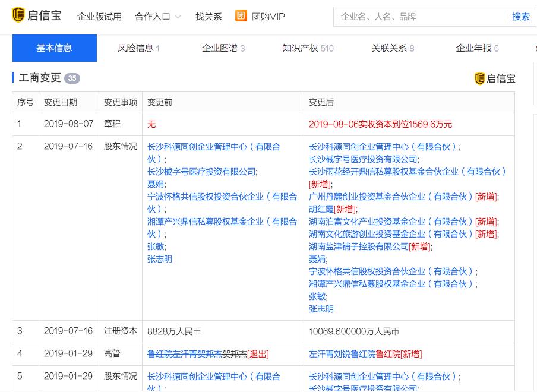The image size is (537, 392).
Task: Open 广州丹麓创业投资基金合伙企业 link
Action: tap(391, 197)
